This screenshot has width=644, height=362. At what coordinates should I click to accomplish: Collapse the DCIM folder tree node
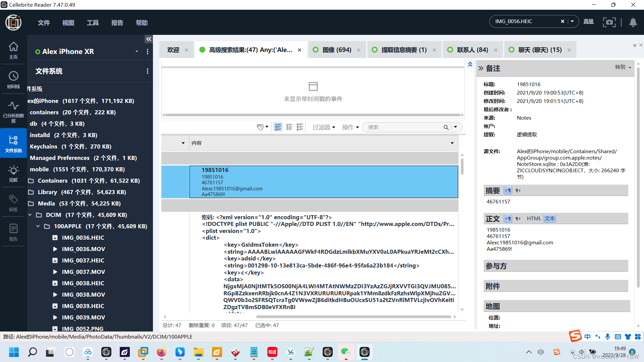click(30, 215)
